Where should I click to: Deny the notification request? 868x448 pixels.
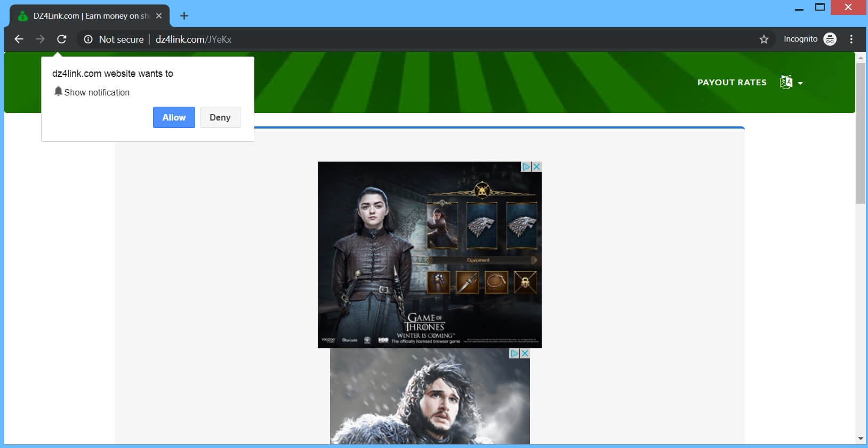pos(220,117)
